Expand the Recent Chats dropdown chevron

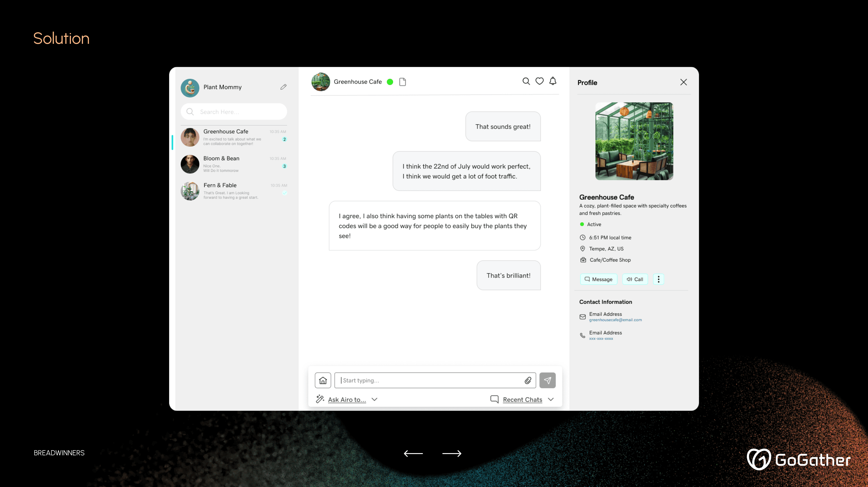[551, 399]
